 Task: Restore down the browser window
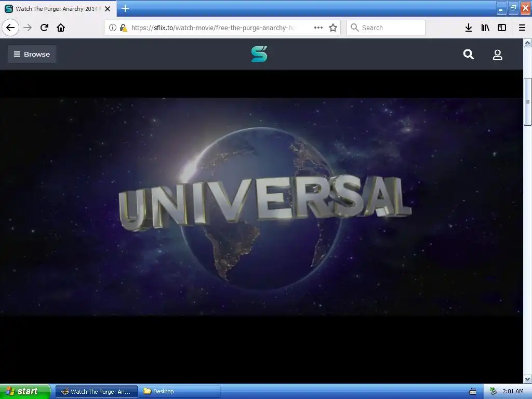513,8
